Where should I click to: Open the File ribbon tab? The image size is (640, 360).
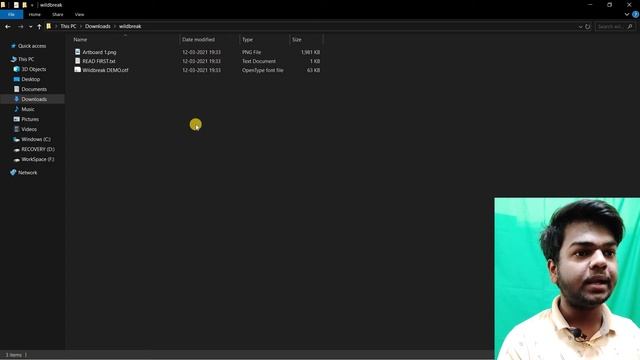[x=11, y=14]
